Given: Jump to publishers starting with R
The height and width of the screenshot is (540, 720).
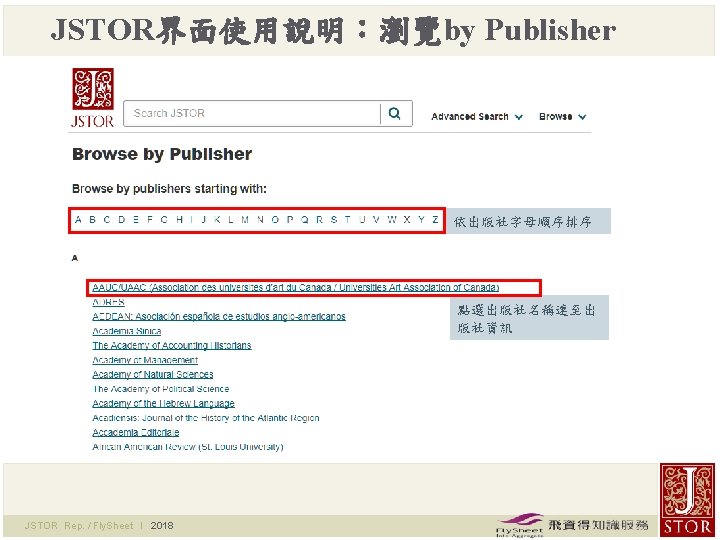Looking at the screenshot, I should (x=320, y=220).
